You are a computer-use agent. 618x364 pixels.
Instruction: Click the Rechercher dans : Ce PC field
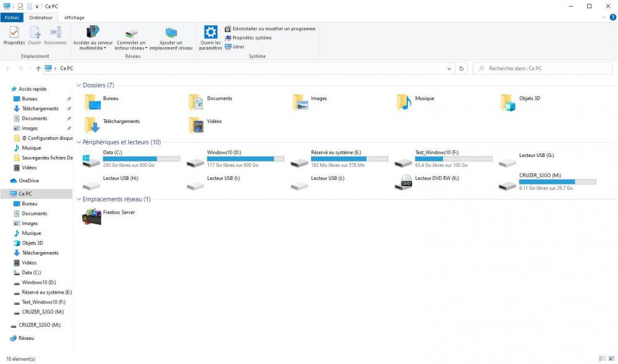click(x=544, y=69)
